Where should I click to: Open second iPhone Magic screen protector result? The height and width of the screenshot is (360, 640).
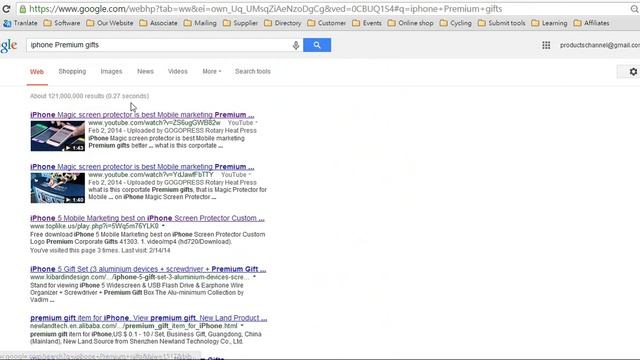pyautogui.click(x=142, y=167)
